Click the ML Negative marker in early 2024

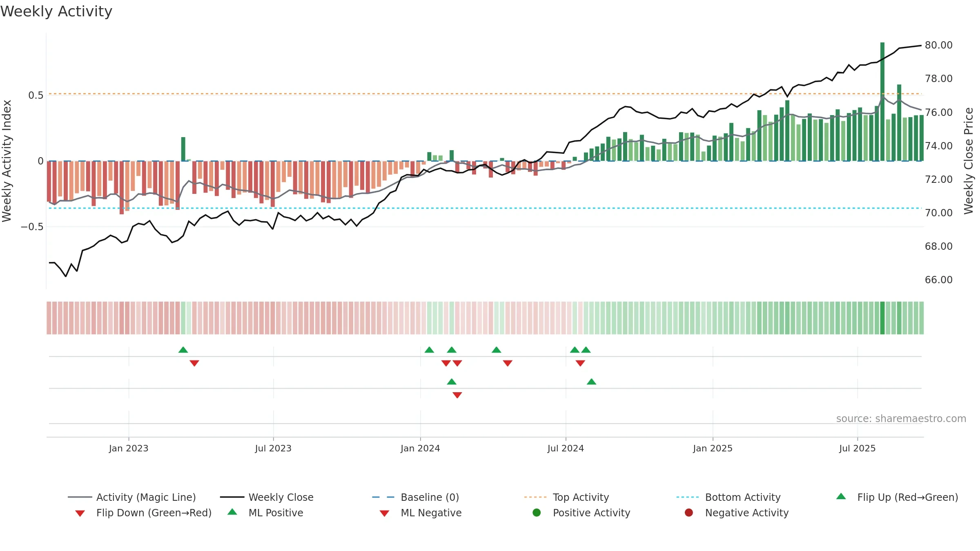457,395
